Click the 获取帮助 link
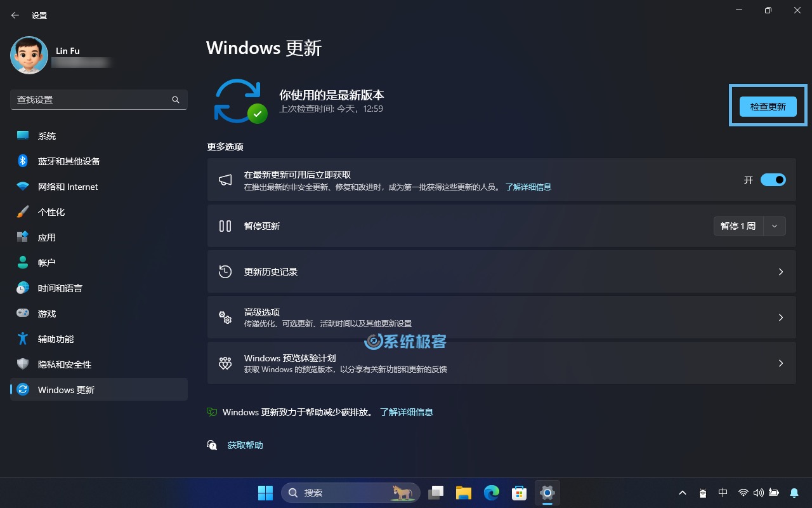This screenshot has width=812, height=508. tap(246, 445)
